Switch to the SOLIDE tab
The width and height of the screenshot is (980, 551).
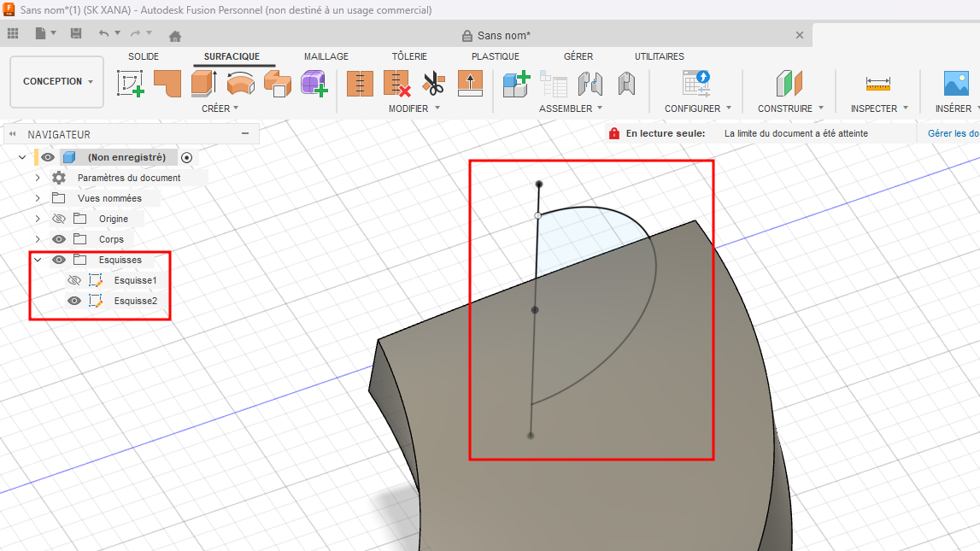pos(144,56)
